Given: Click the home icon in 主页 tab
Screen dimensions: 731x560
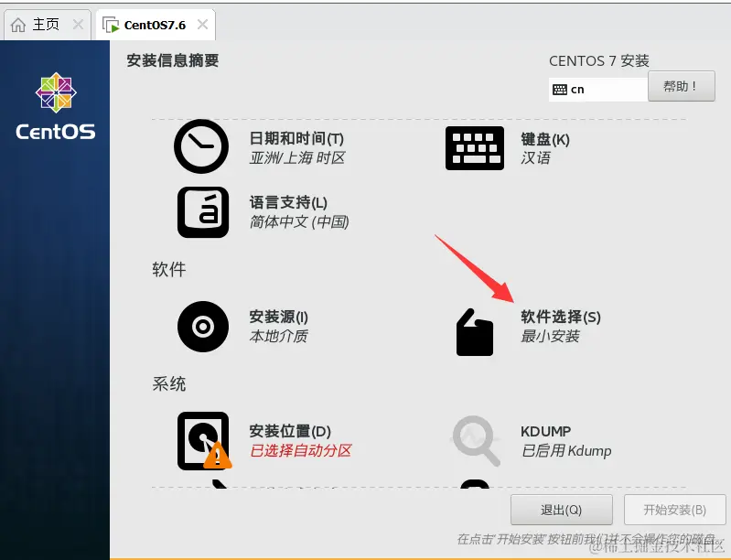Looking at the screenshot, I should tap(18, 25).
